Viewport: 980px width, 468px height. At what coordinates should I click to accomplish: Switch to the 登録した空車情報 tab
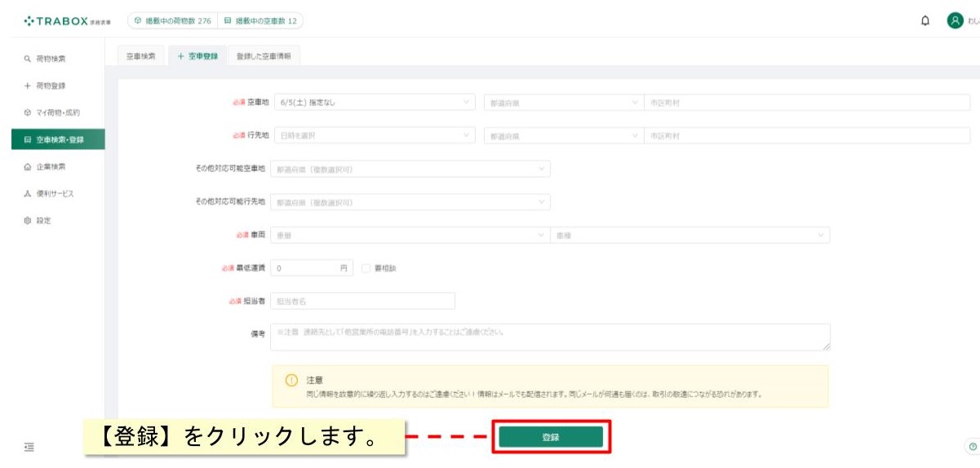pyautogui.click(x=264, y=56)
